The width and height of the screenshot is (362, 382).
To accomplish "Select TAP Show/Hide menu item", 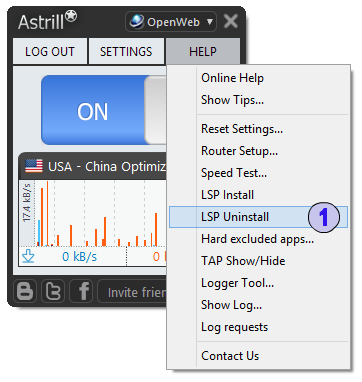I will point(258,261).
